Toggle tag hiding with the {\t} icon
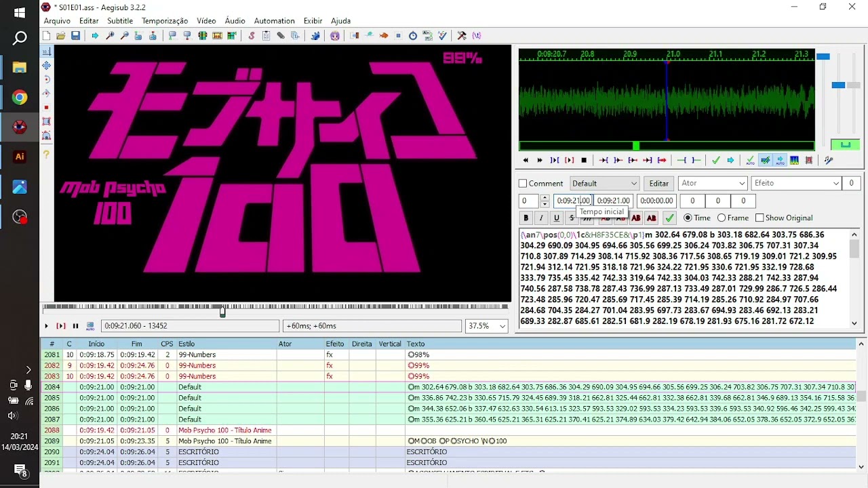Viewport: 868px width, 488px height. [477, 35]
